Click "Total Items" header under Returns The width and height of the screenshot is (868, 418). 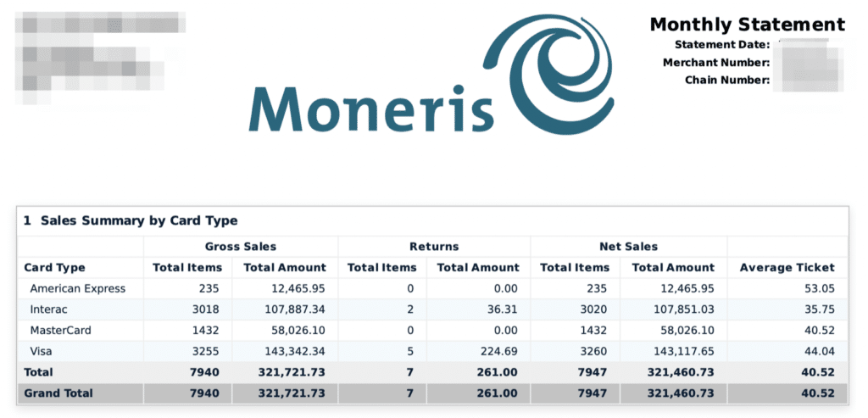[382, 268]
